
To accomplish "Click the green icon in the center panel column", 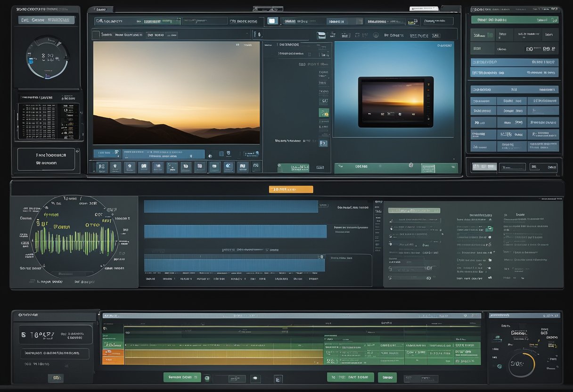I will coord(324,113).
